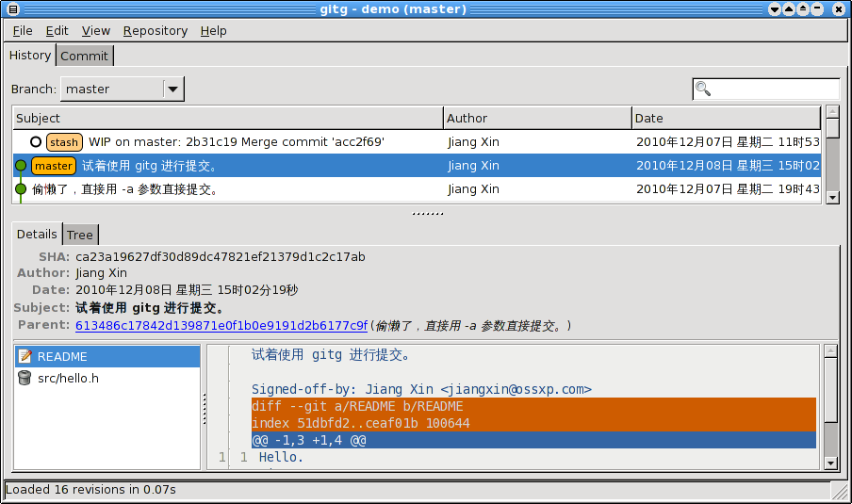Click the graph node of '偷懒了' commit

point(21,189)
